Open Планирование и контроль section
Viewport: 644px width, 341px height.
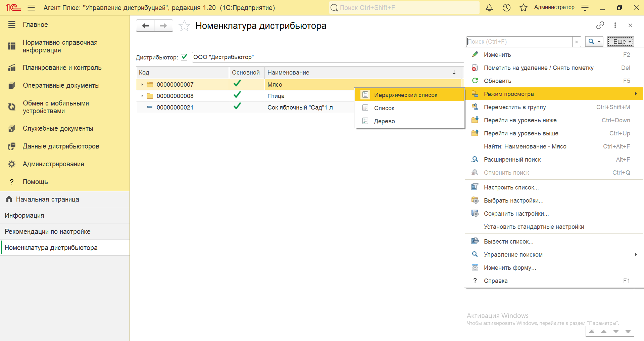click(x=65, y=68)
